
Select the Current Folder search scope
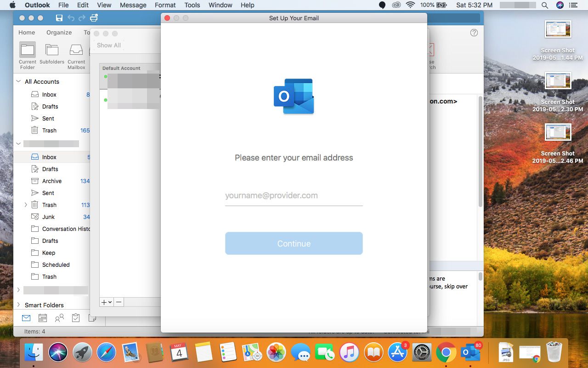click(28, 56)
